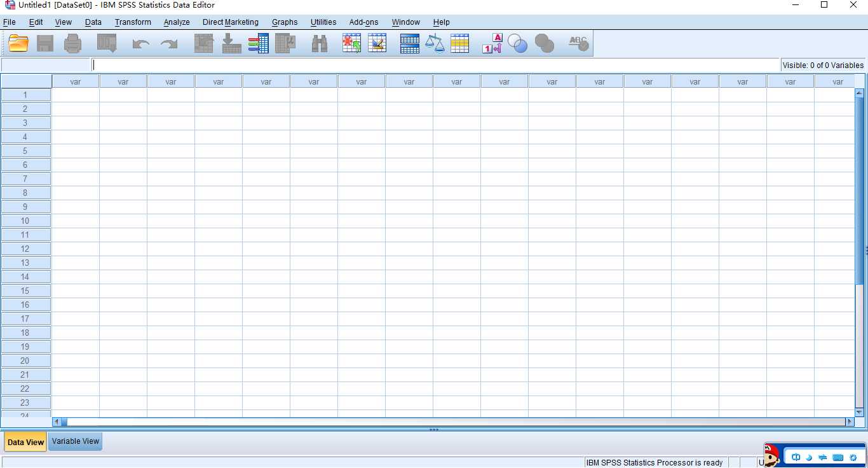The width and height of the screenshot is (868, 468).
Task: Open the soft keyboard icon in IME bar
Action: (838, 457)
